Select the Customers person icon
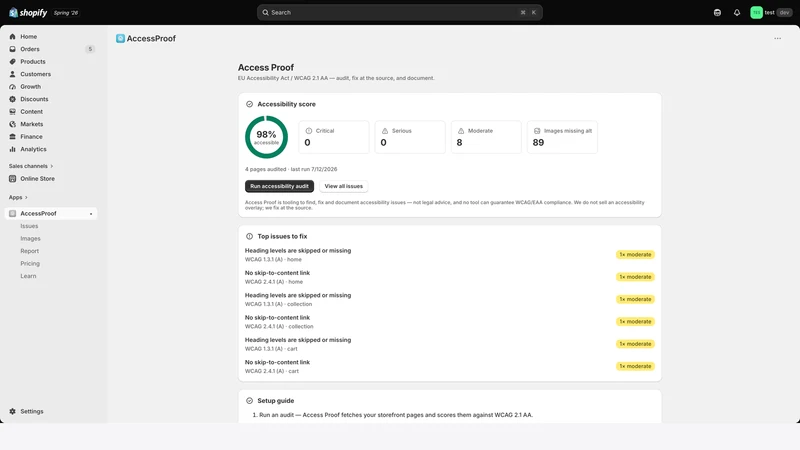The width and height of the screenshot is (800, 450). tap(12, 74)
